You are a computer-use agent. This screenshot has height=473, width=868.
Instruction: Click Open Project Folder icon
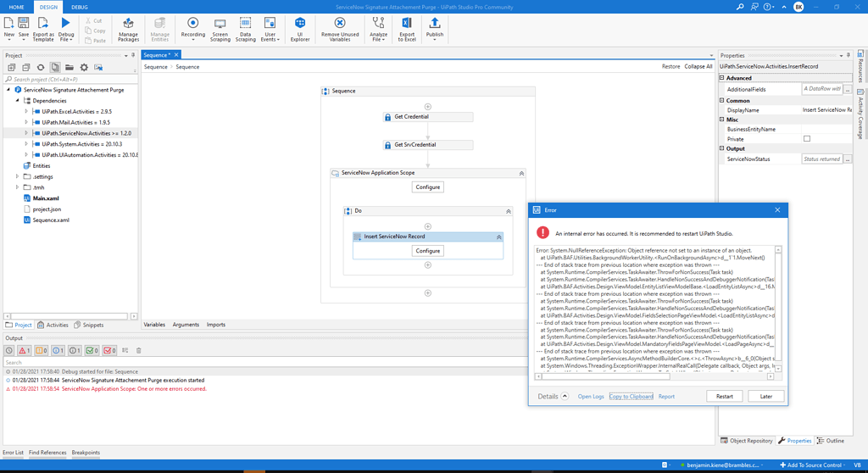point(70,68)
